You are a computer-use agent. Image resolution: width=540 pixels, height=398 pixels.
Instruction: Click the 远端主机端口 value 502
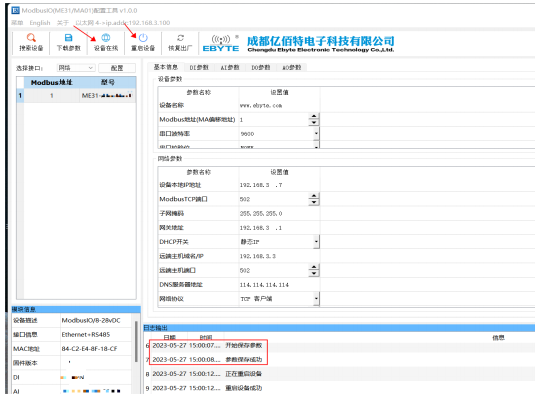[245, 270]
